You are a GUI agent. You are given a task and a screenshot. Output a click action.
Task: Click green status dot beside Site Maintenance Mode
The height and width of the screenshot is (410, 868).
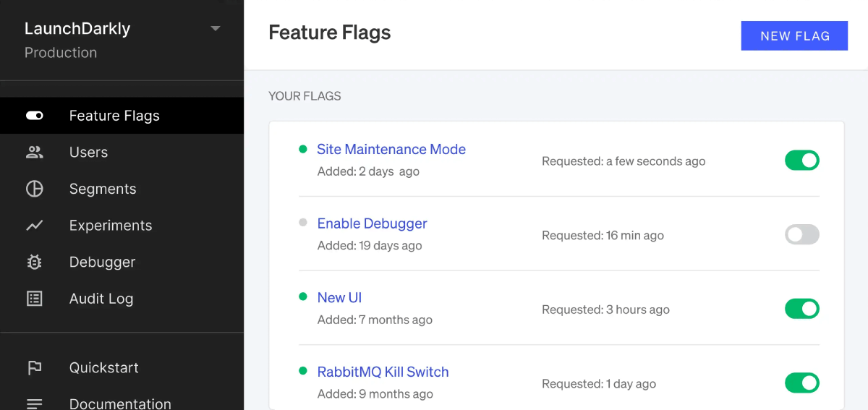point(303,149)
